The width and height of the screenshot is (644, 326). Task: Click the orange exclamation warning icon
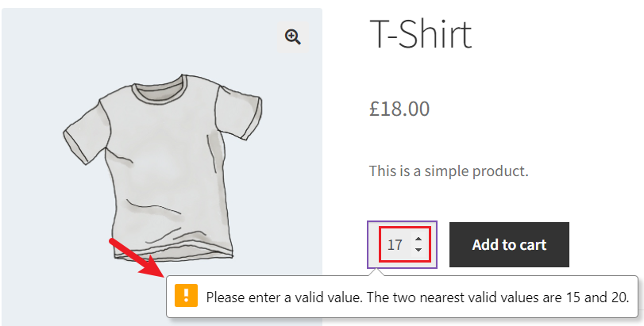tap(186, 295)
